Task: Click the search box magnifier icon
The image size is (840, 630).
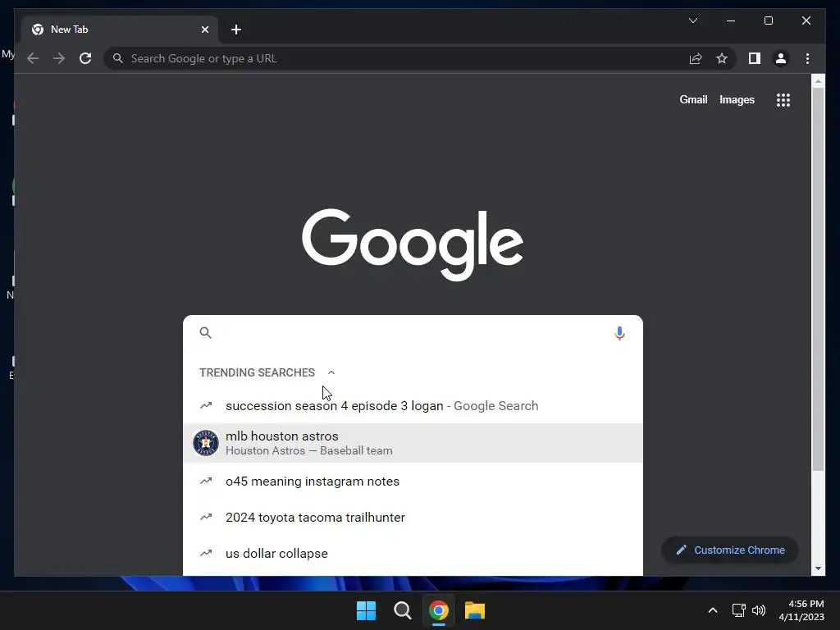Action: tap(206, 333)
